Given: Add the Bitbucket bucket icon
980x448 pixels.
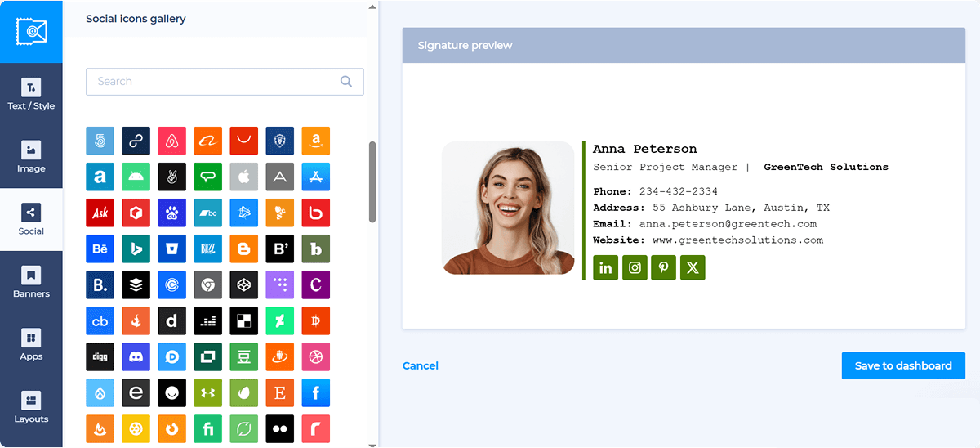Looking at the screenshot, I should tap(171, 249).
